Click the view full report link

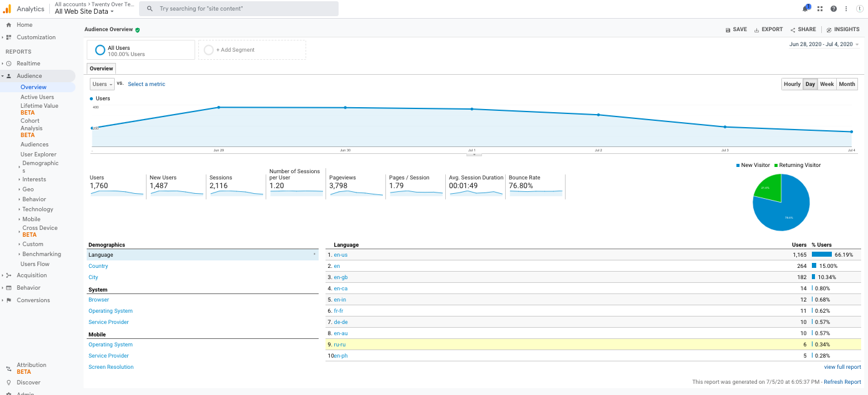click(x=842, y=367)
